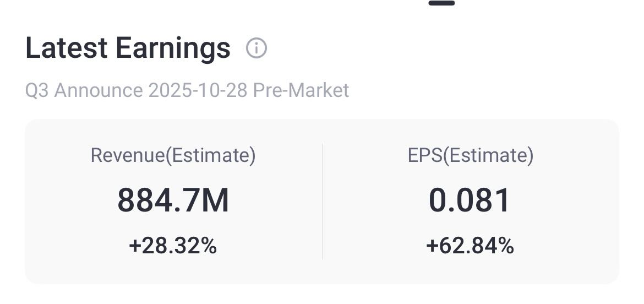Click the EPS abbreviation in the card
This screenshot has width=644, height=304.
click(x=424, y=156)
